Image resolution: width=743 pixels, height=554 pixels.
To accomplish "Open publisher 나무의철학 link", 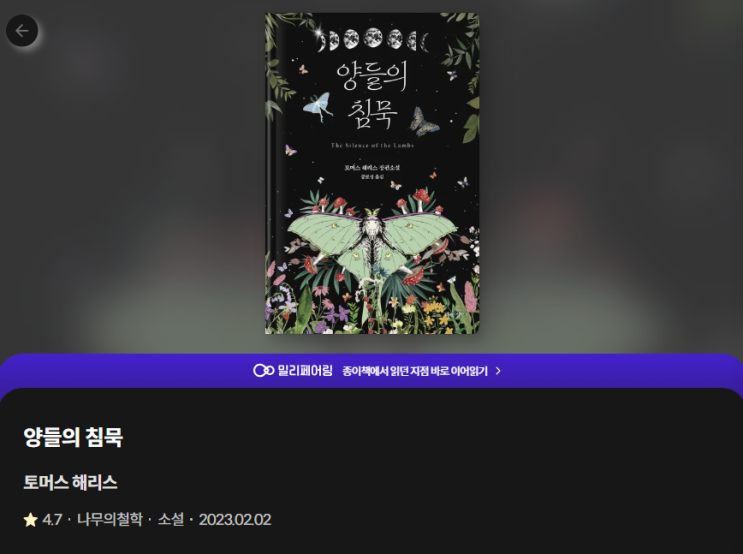I will pyautogui.click(x=109, y=519).
